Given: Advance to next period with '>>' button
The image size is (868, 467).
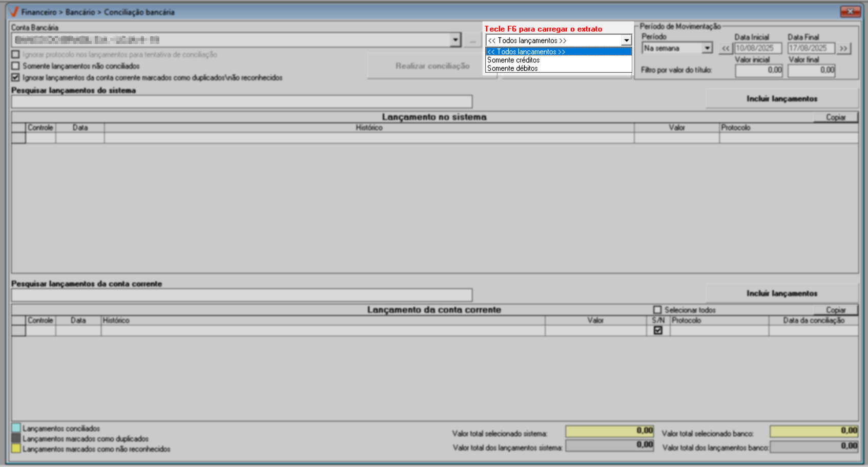Looking at the screenshot, I should tap(843, 48).
